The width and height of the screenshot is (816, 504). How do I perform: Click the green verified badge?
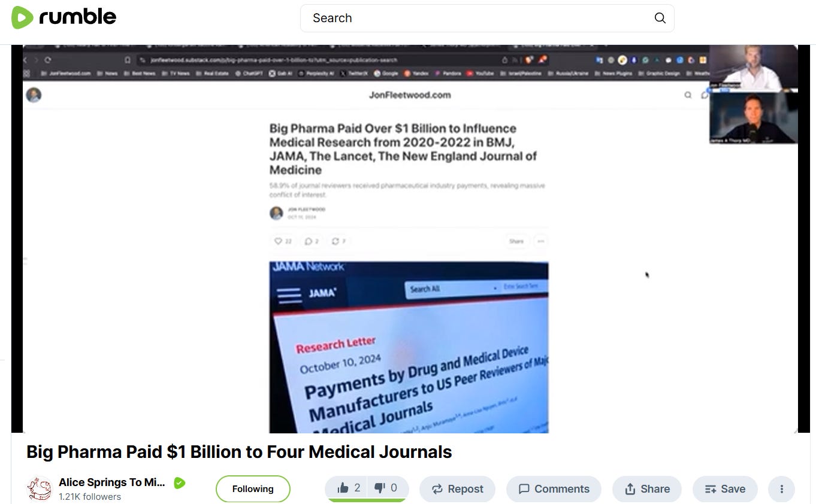pyautogui.click(x=179, y=483)
